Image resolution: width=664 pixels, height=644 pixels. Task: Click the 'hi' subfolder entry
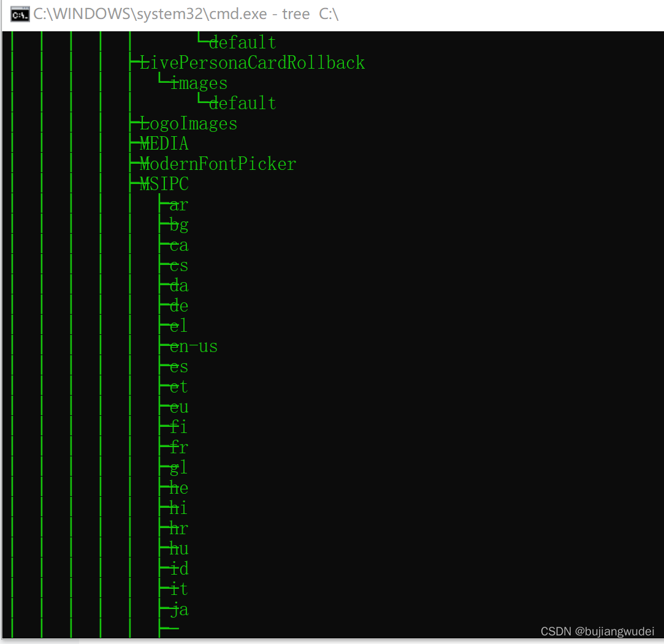178,508
